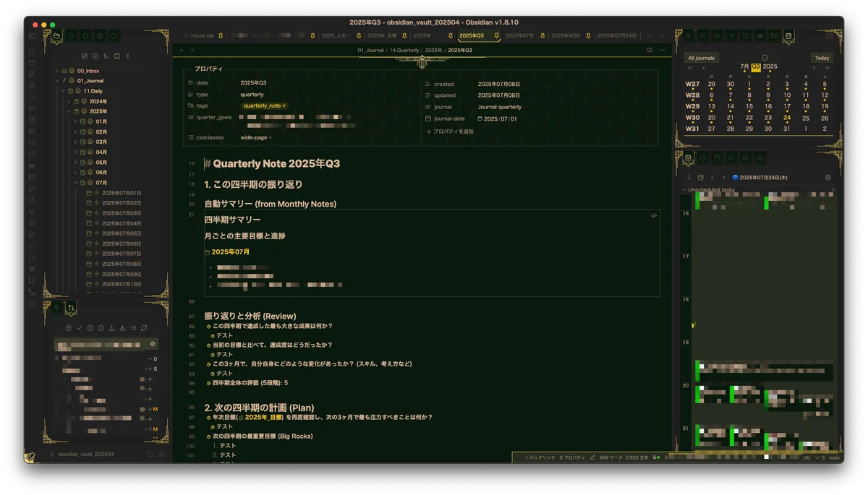Screen dimensions: 868x495
Task: Open day planner settings gear
Action: pyautogui.click(x=828, y=177)
